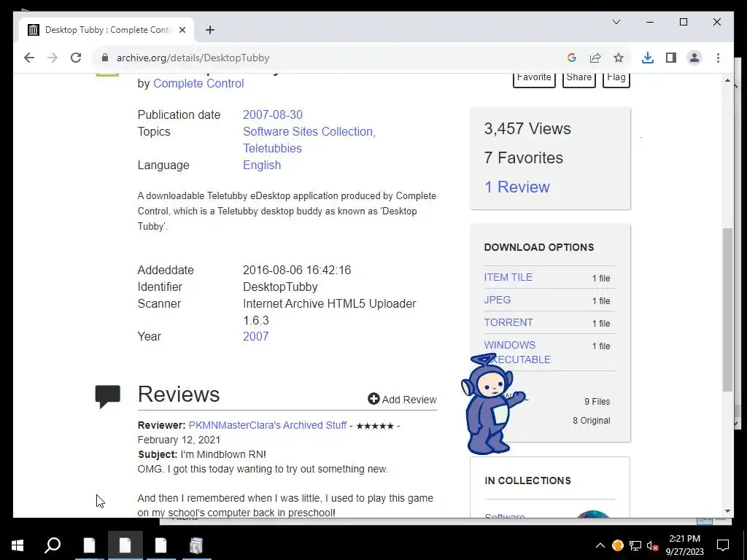The height and width of the screenshot is (560, 747).
Task: Share this page via address bar icon
Action: click(595, 58)
